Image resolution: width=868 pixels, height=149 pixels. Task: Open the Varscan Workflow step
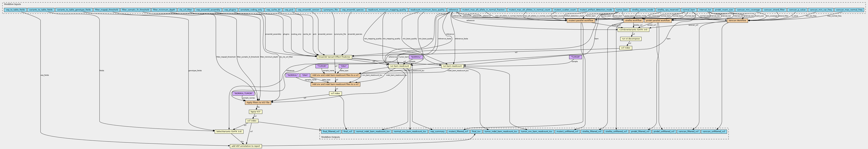[x=737, y=21]
